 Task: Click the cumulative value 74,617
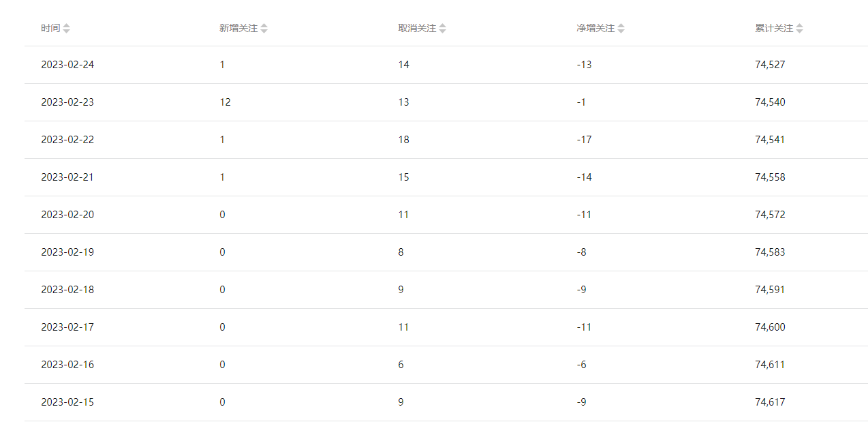770,402
